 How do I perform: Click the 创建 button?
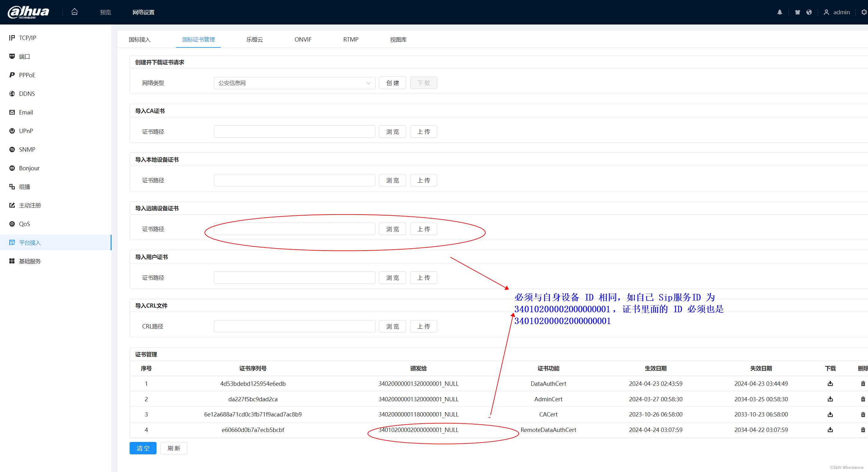click(x=392, y=82)
